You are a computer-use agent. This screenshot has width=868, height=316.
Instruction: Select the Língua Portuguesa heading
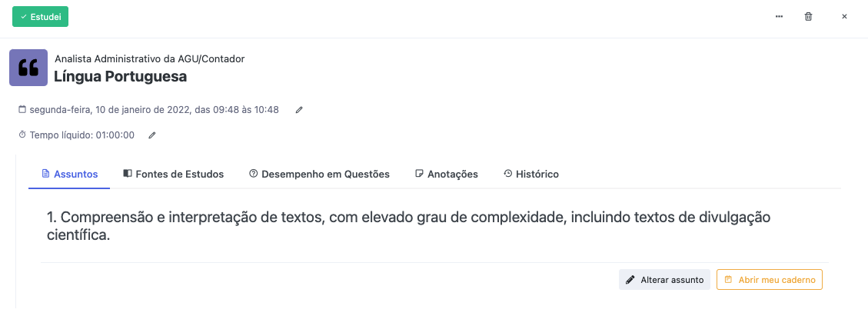[x=120, y=77]
